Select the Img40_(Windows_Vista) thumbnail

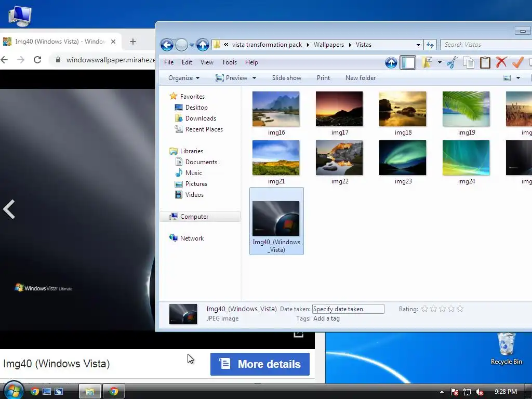[276, 219]
